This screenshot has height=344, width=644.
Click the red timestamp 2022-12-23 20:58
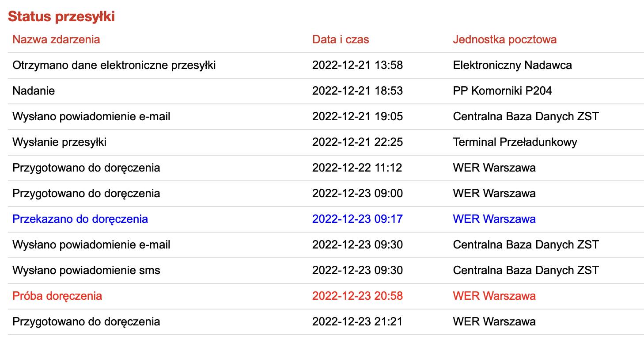357,296
